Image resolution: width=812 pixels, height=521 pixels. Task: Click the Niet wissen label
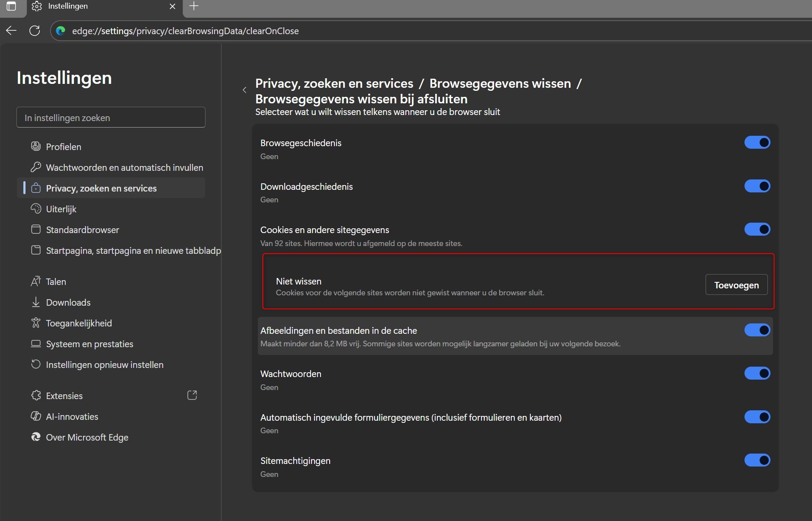pyautogui.click(x=298, y=281)
